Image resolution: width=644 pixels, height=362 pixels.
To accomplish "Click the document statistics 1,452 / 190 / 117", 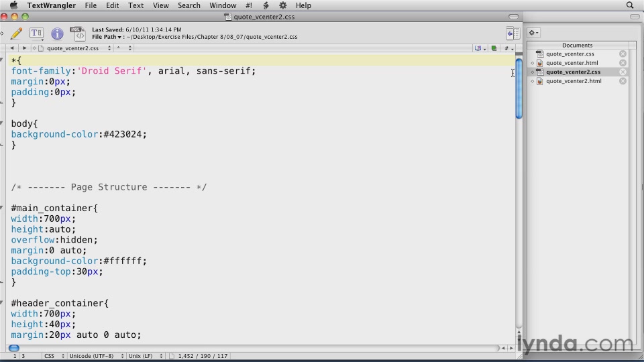I will pos(203,356).
